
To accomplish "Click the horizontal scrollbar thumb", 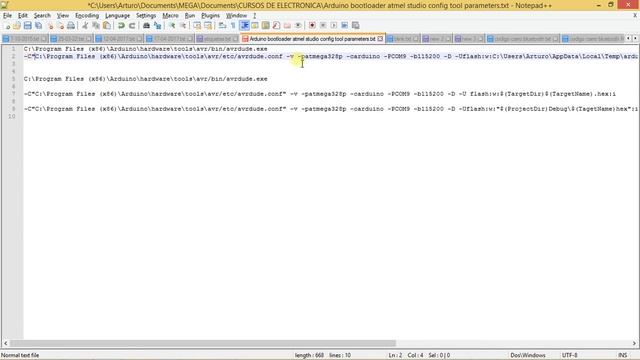I will 203,343.
